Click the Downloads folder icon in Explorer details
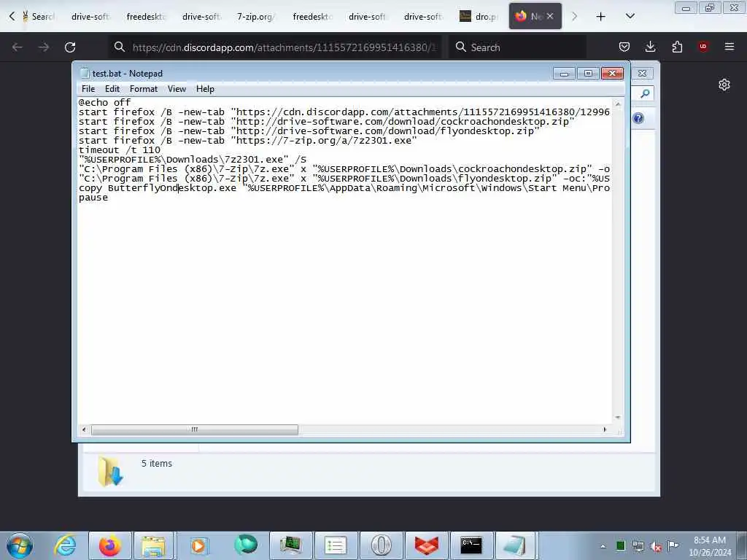 [110, 471]
